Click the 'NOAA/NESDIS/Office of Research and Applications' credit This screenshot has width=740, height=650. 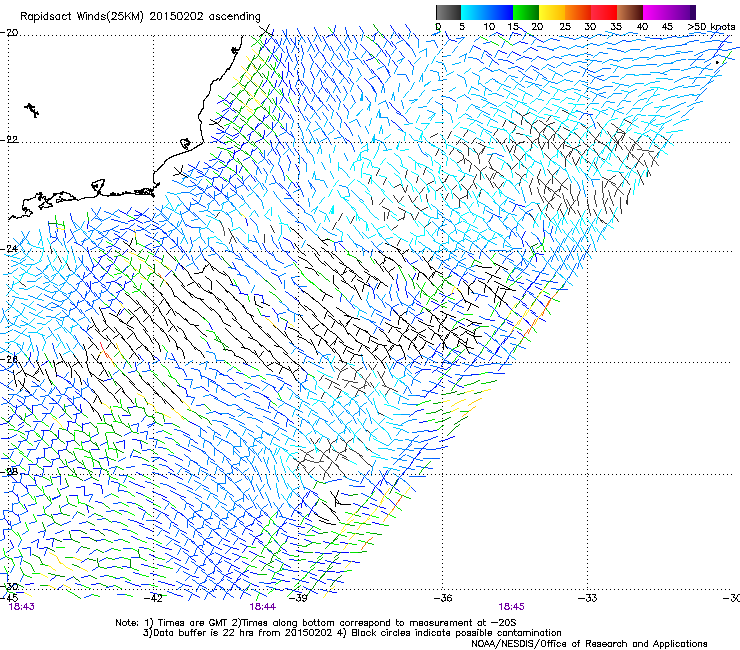pos(589,644)
